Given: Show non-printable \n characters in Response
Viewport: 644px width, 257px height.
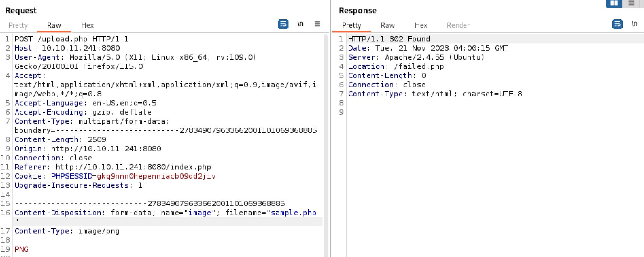Looking at the screenshot, I should point(634,24).
